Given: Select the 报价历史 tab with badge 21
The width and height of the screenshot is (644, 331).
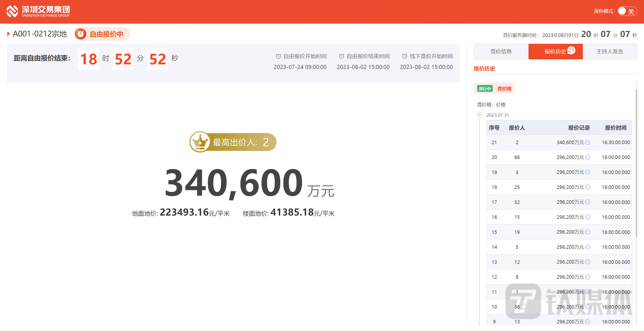Looking at the screenshot, I should [555, 52].
